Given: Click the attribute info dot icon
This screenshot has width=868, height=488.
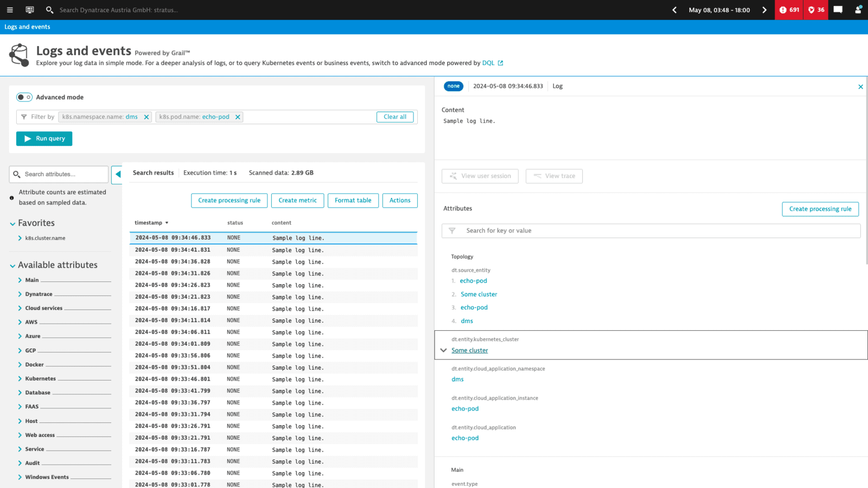Looking at the screenshot, I should click(x=12, y=198).
